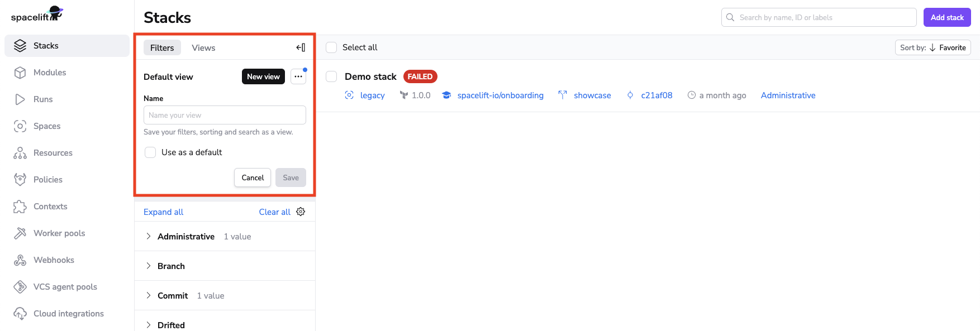Check the Select all checkbox
Viewport: 980px width, 331px height.
(331, 47)
